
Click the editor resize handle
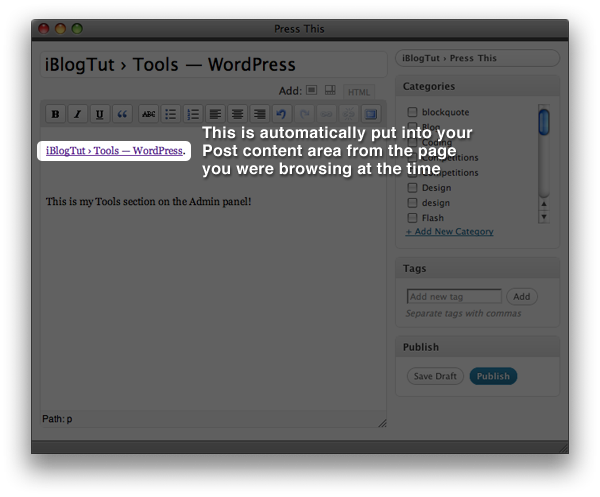pyautogui.click(x=382, y=423)
